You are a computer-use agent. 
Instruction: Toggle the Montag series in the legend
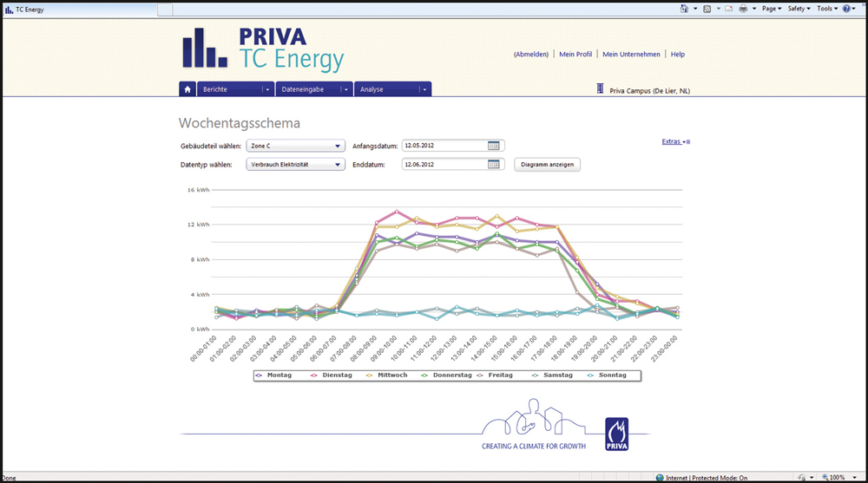273,375
